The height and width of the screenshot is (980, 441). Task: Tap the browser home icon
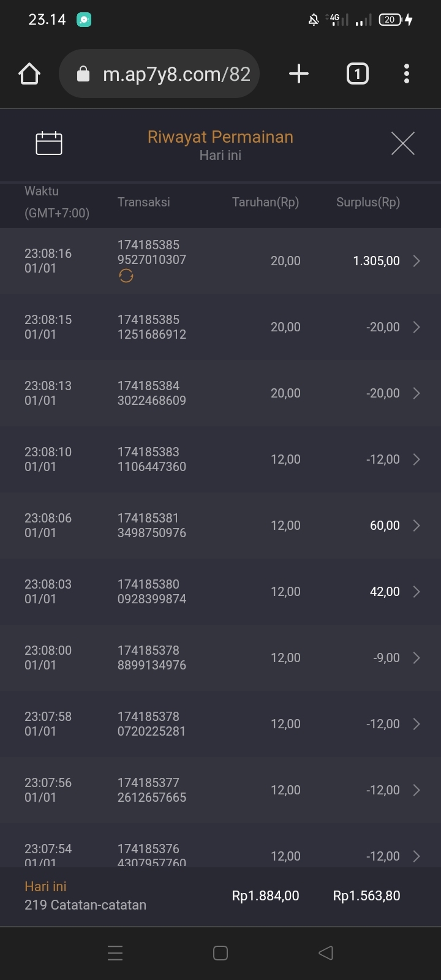[x=29, y=74]
